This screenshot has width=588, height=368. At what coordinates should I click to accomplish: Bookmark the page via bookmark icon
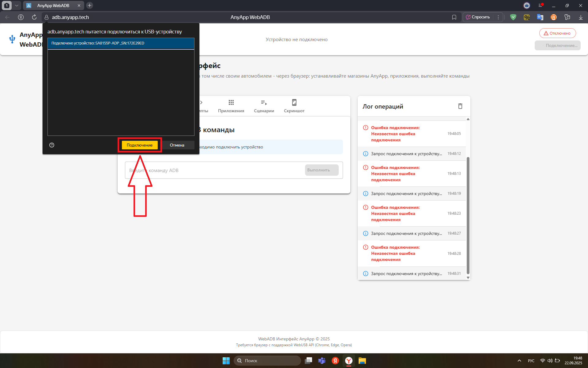pyautogui.click(x=454, y=17)
